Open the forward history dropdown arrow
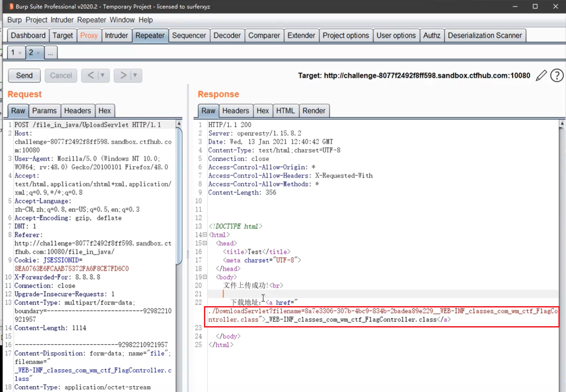The height and width of the screenshot is (392, 566). click(x=136, y=75)
